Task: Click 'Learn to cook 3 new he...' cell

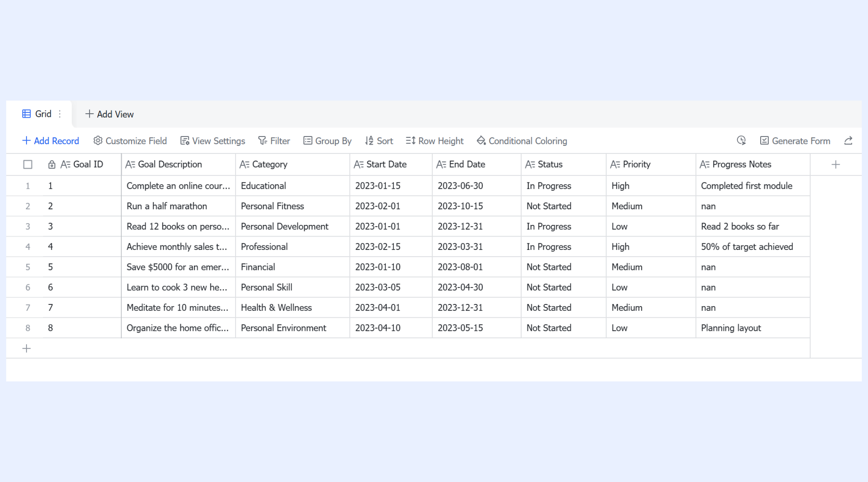Action: 178,287
